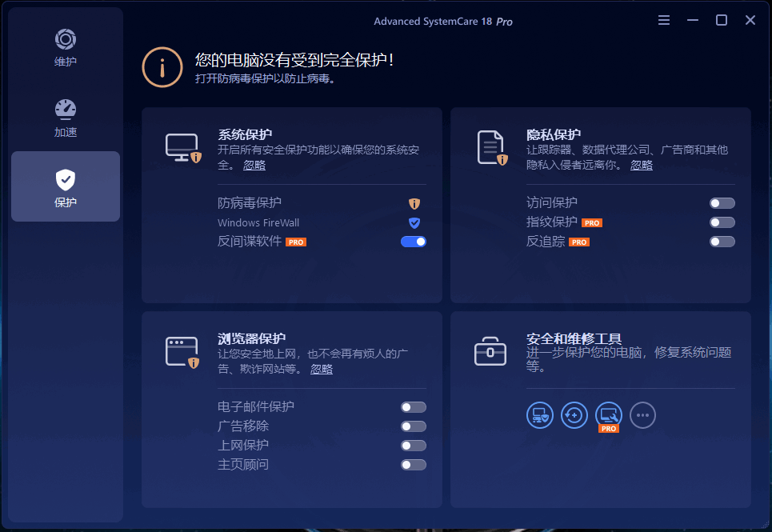772x532 pixels.
Task: Toggle on 上网保护
Action: (414, 446)
